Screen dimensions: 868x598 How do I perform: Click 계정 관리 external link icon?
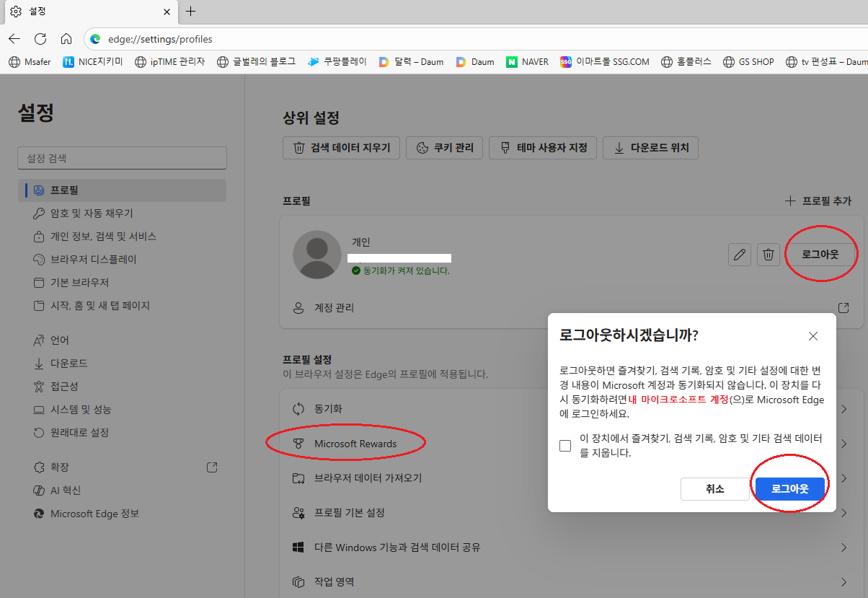(843, 308)
